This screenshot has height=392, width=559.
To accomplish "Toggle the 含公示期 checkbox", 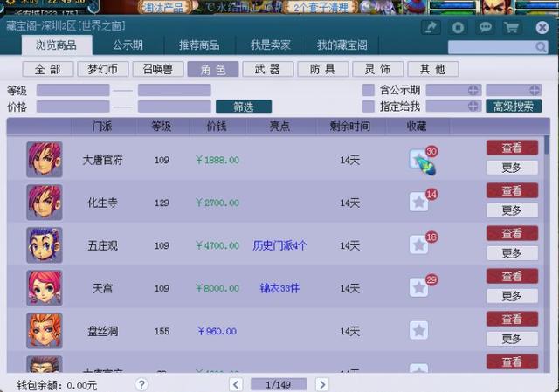I will (x=368, y=90).
